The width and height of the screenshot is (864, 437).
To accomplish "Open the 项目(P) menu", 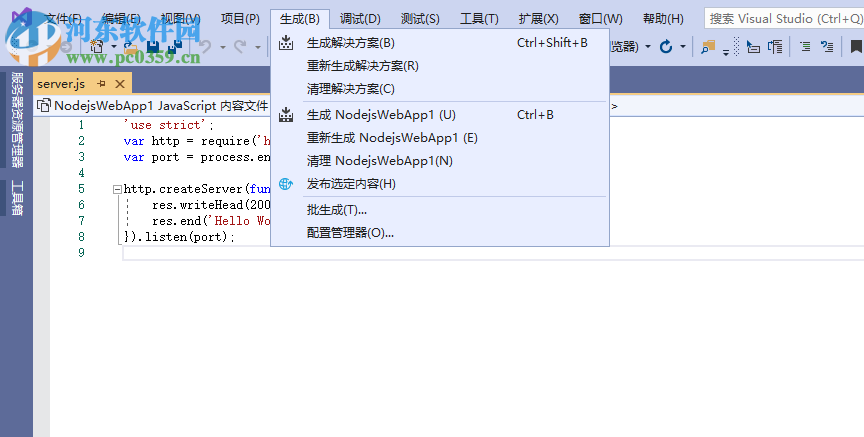I will [240, 19].
